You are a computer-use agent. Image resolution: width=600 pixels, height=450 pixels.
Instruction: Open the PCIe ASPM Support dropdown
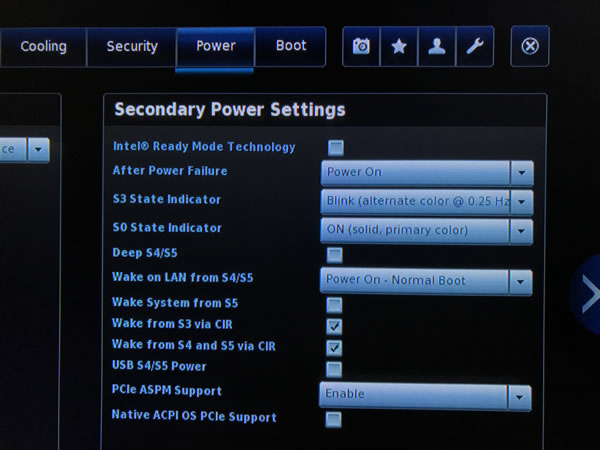(425, 396)
